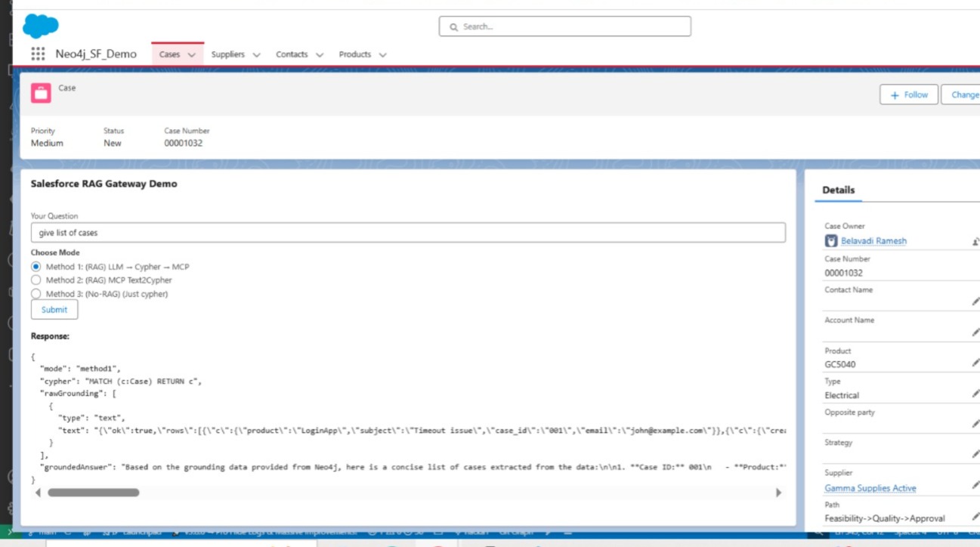The image size is (980, 547).
Task: Click the global Search box
Action: (565, 26)
